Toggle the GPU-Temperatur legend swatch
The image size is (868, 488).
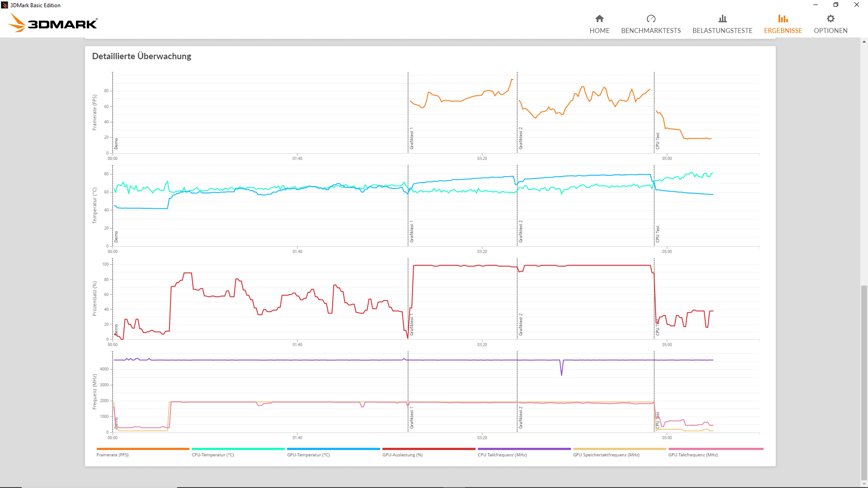pos(334,449)
